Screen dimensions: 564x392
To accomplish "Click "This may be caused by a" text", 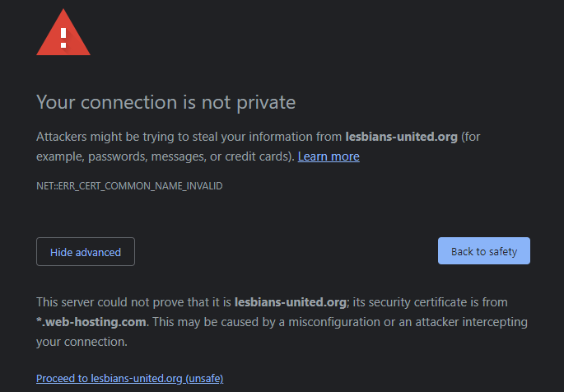I will point(219,322).
